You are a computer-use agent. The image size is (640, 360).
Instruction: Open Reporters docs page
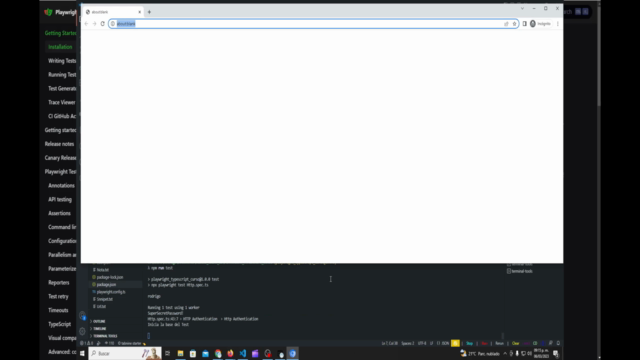coord(58,283)
